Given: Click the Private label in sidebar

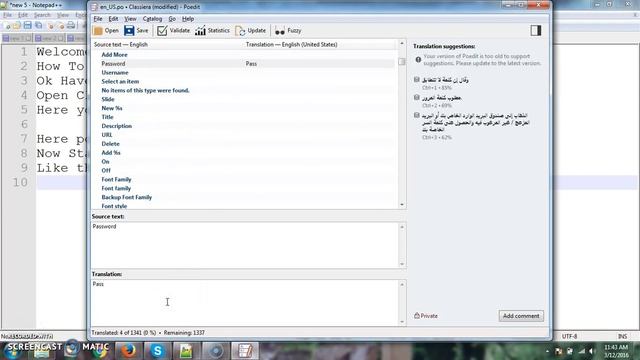Looking at the screenshot, I should (x=426, y=316).
